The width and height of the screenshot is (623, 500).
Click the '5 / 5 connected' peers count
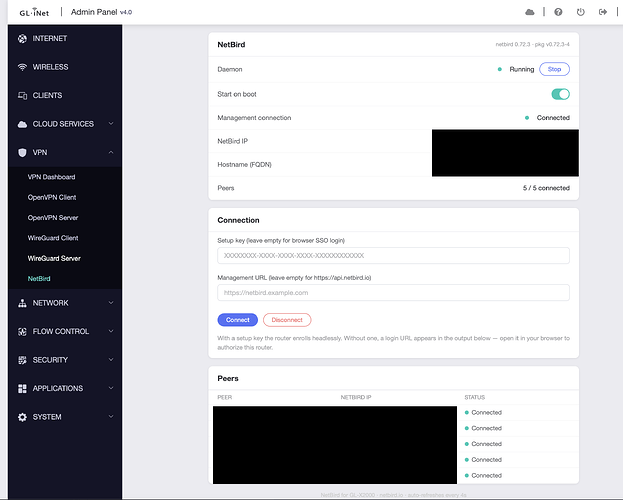pos(546,188)
